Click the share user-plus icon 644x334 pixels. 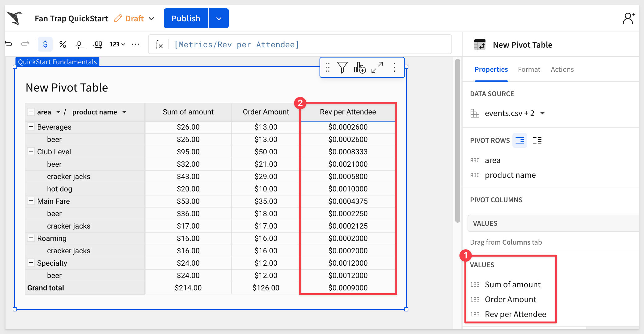629,18
